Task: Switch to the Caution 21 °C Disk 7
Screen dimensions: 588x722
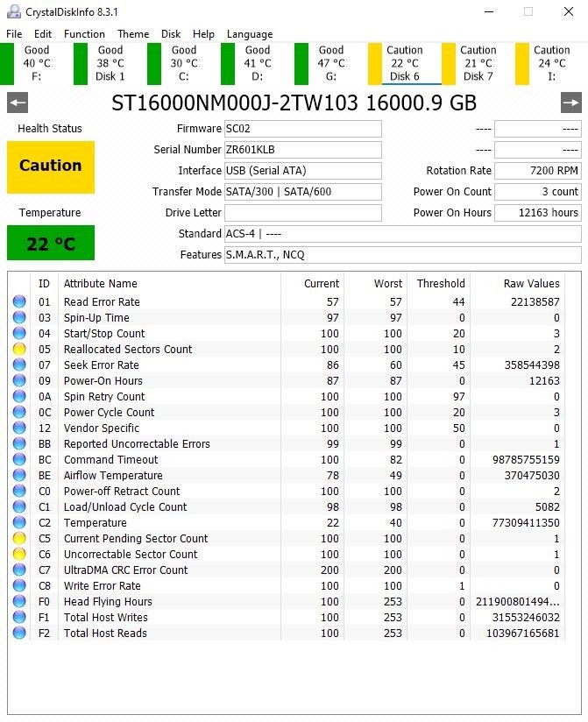Action: tap(478, 64)
